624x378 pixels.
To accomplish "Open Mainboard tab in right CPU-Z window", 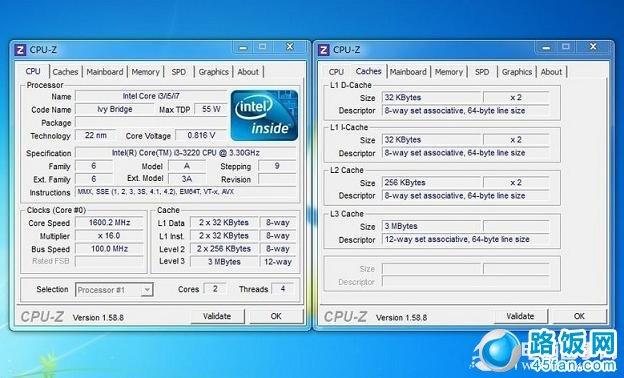I will 408,72.
